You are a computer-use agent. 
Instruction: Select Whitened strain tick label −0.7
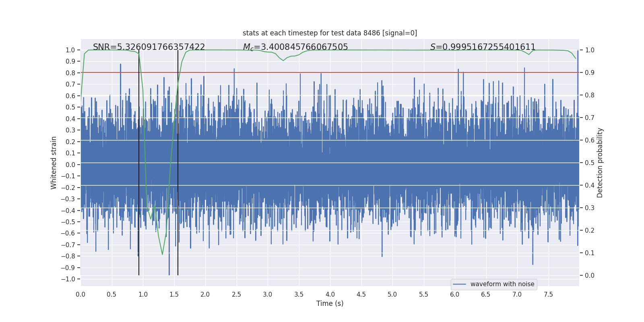pyautogui.click(x=68, y=245)
